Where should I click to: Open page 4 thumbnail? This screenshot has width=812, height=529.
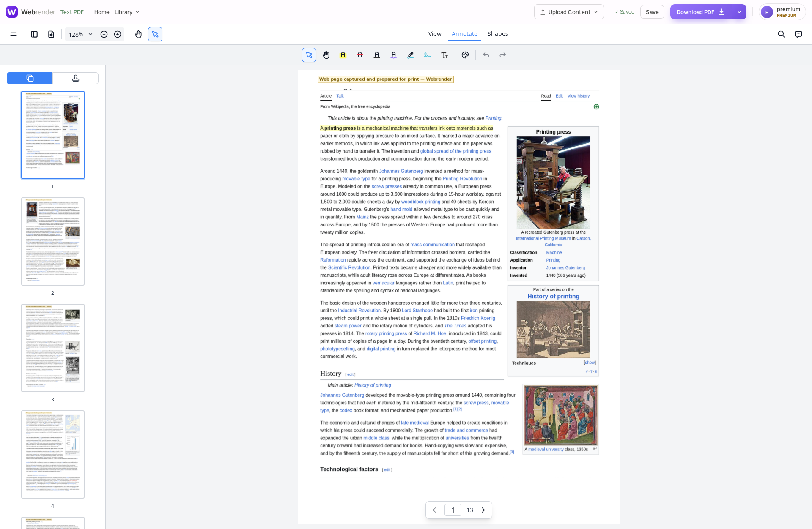pos(53,454)
